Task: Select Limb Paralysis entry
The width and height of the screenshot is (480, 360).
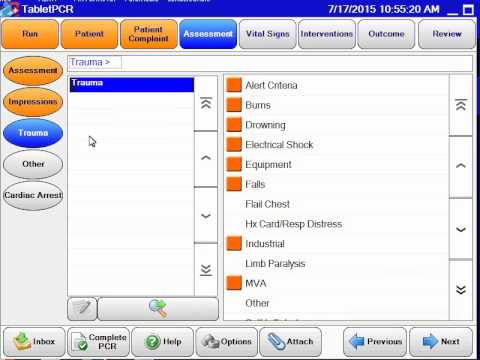Action: point(275,264)
